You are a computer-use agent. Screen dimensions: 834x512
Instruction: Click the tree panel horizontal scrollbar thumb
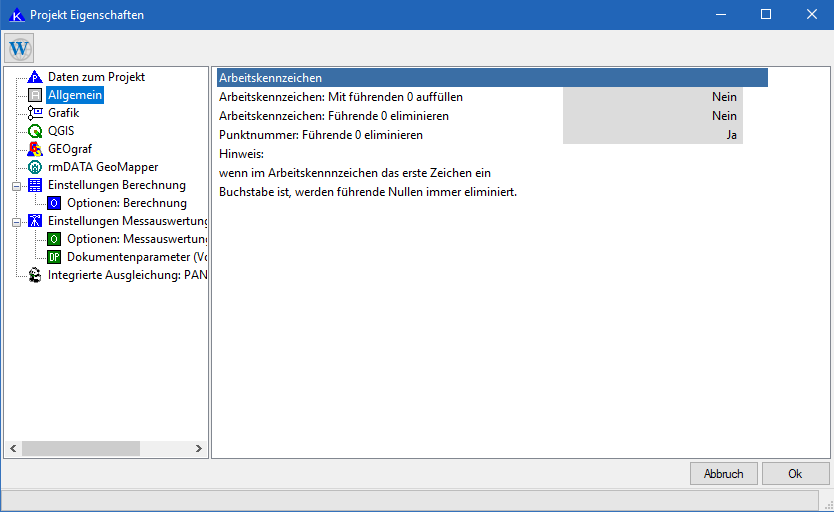[82, 449]
